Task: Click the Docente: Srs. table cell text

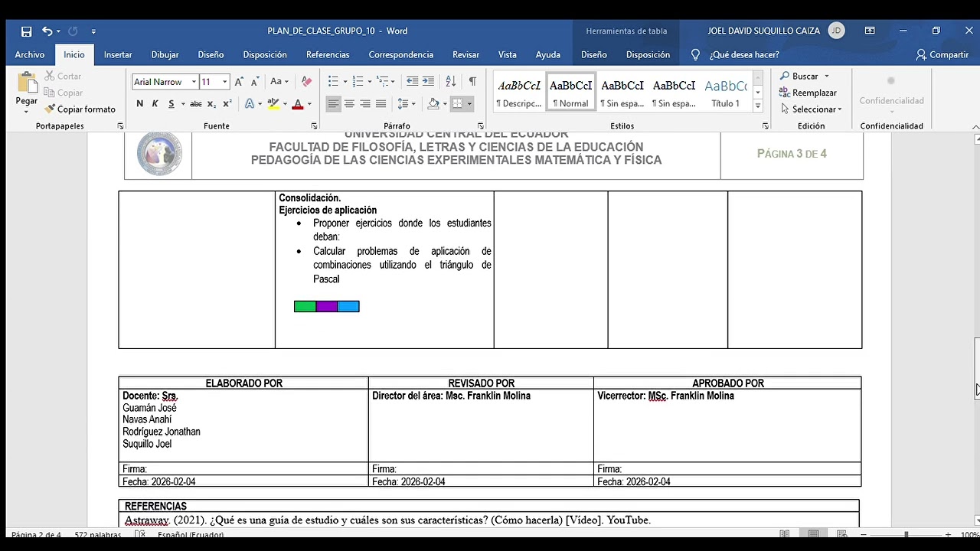Action: point(150,396)
